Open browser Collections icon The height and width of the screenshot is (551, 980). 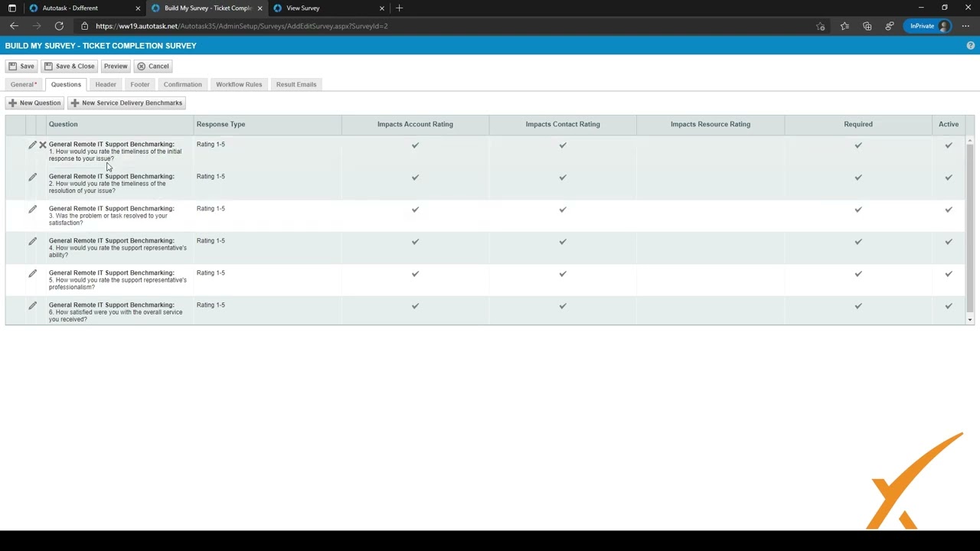click(867, 26)
